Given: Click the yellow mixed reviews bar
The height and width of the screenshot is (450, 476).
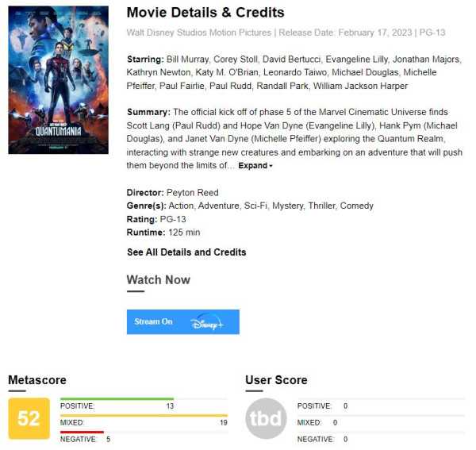Looking at the screenshot, I should [144, 415].
